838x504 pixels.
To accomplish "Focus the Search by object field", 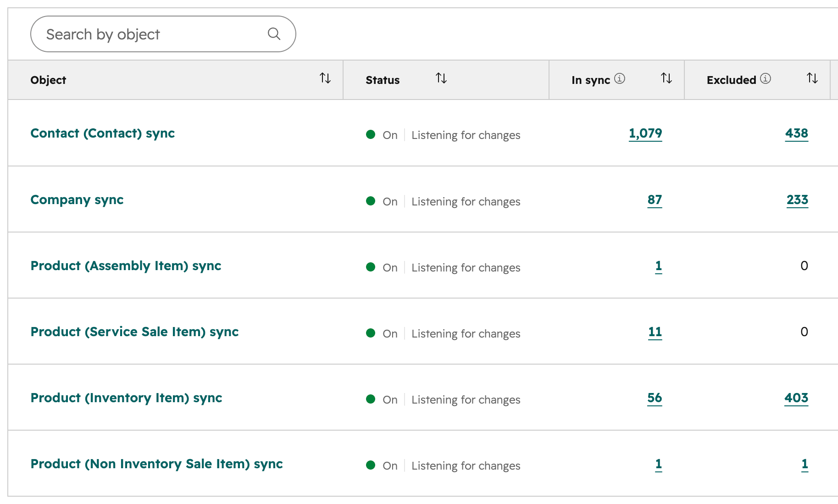I will [163, 34].
